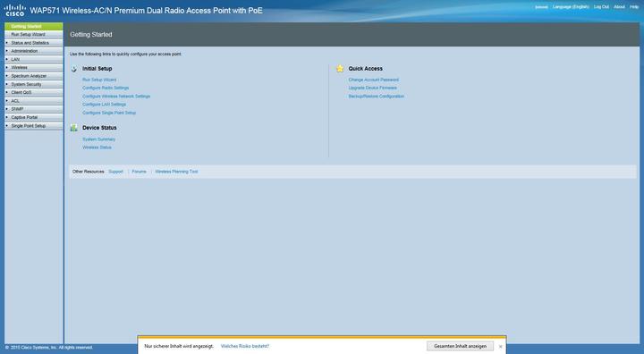Click the Cisco logo in header
Screen dimensions: 644x354
click(15, 10)
